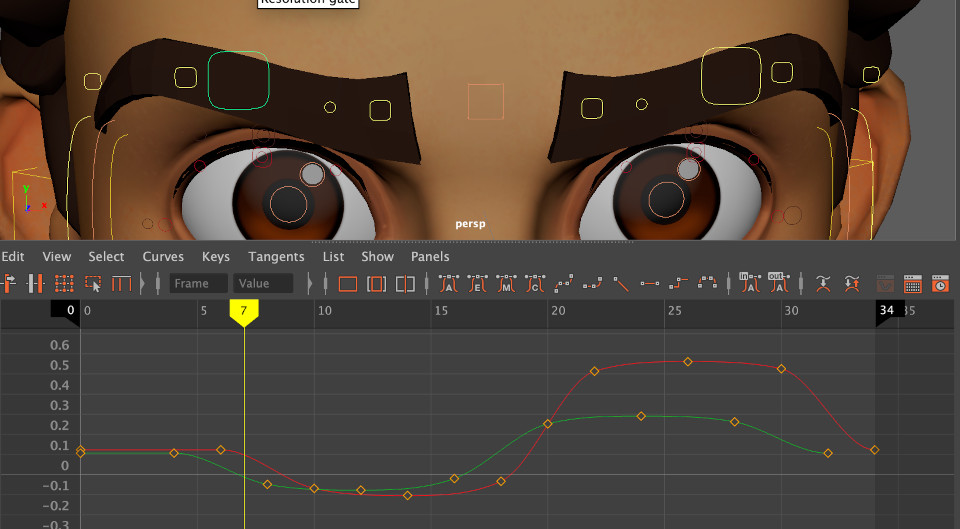This screenshot has width=960, height=529.
Task: Click the Frame All icon
Action: coord(348,284)
